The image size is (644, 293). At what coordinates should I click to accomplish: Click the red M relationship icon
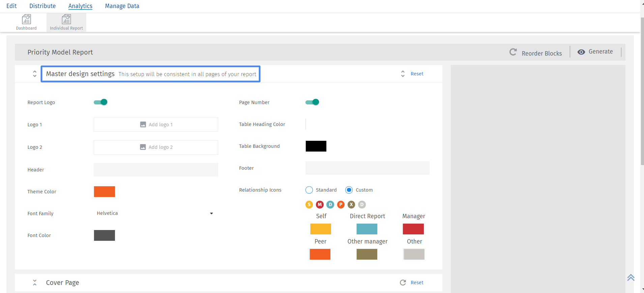click(x=320, y=204)
